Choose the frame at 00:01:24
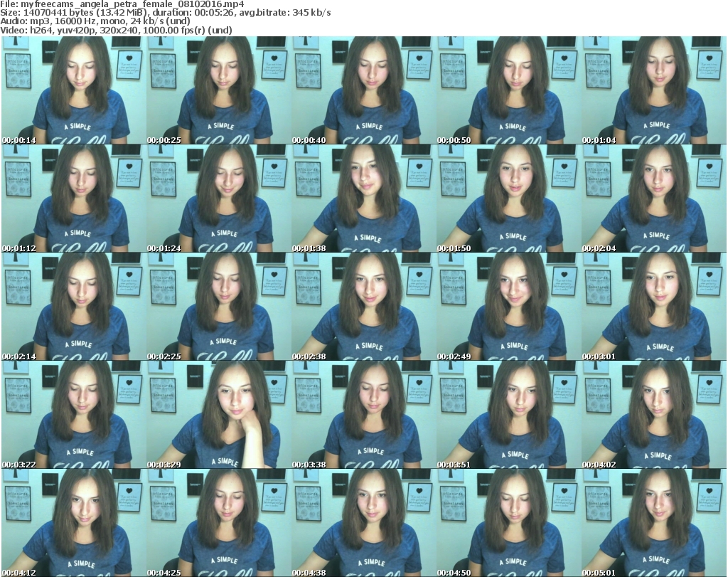This screenshot has height=577, width=728. [x=219, y=198]
